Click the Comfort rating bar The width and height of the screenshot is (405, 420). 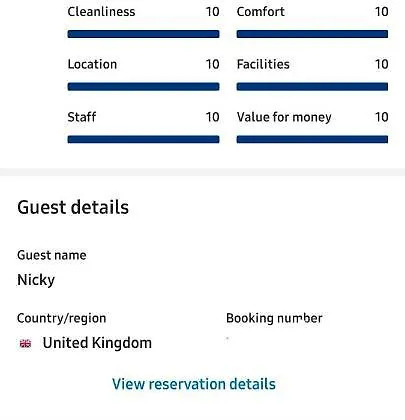tap(312, 34)
